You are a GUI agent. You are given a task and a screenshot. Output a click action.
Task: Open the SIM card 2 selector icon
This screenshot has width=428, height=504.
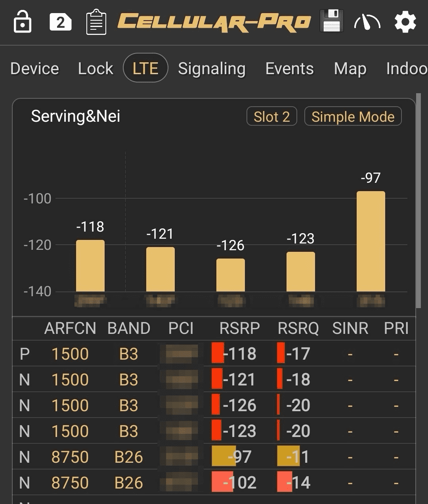[60, 22]
